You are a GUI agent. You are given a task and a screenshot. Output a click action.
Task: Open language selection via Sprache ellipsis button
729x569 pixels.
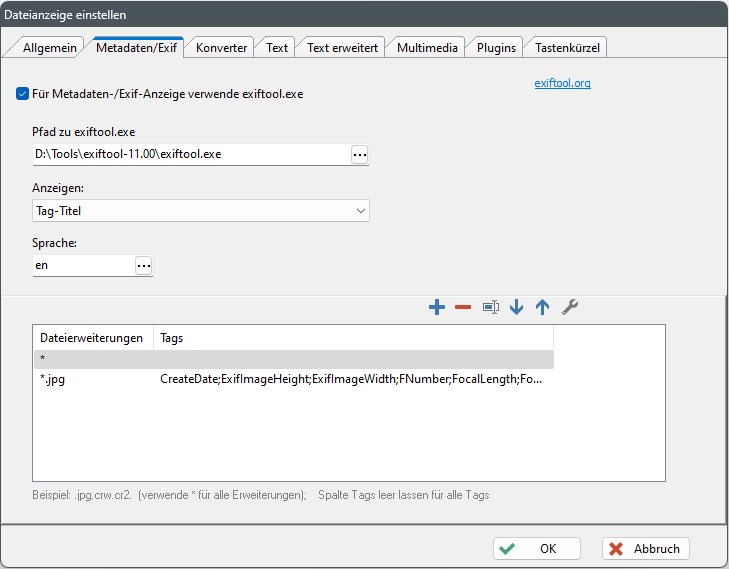point(143,265)
